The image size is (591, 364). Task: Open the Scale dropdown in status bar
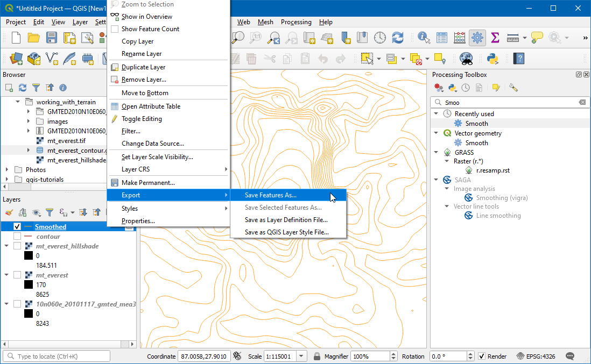point(301,356)
